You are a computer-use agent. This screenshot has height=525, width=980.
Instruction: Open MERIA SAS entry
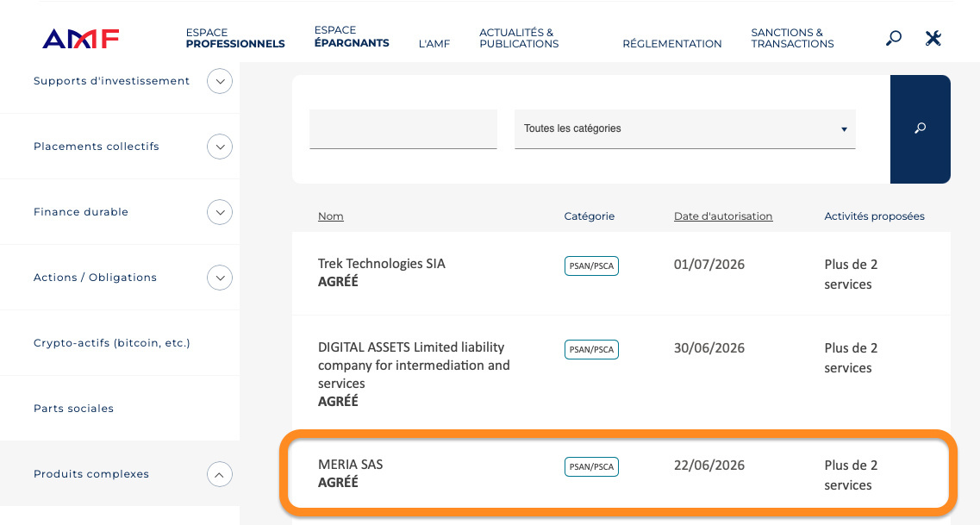[351, 465]
